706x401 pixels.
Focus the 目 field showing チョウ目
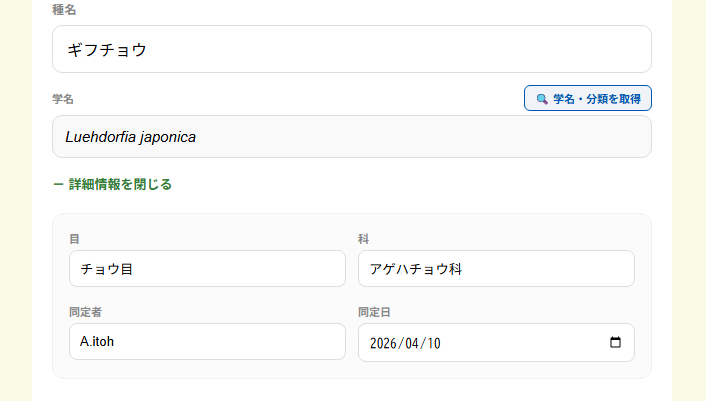(207, 268)
